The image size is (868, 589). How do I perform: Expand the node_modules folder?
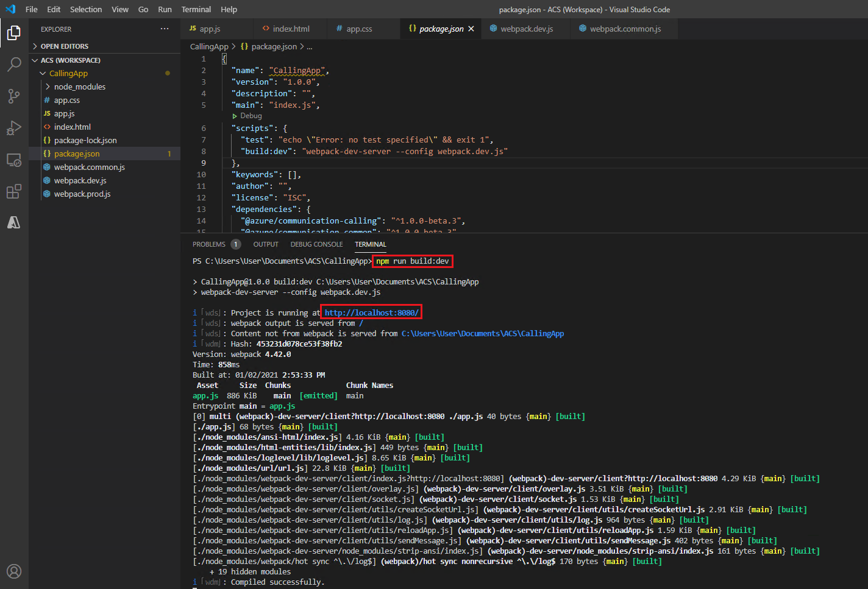click(x=79, y=86)
